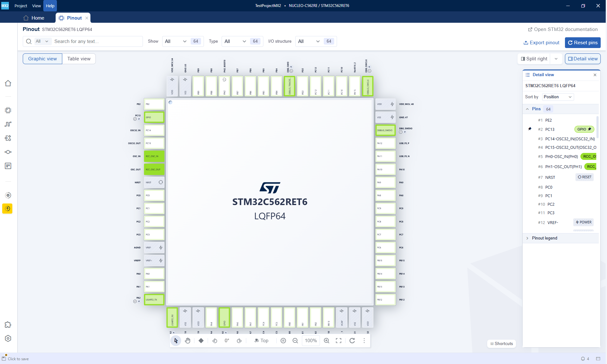Image resolution: width=607 pixels, height=364 pixels.
Task: Click the home icon in left sidebar
Action: coord(8,83)
